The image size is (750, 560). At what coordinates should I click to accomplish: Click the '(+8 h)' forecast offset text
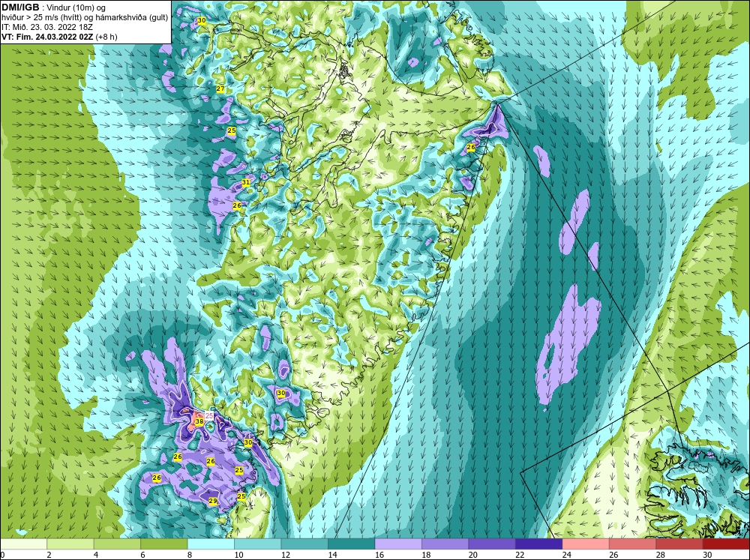[106, 37]
